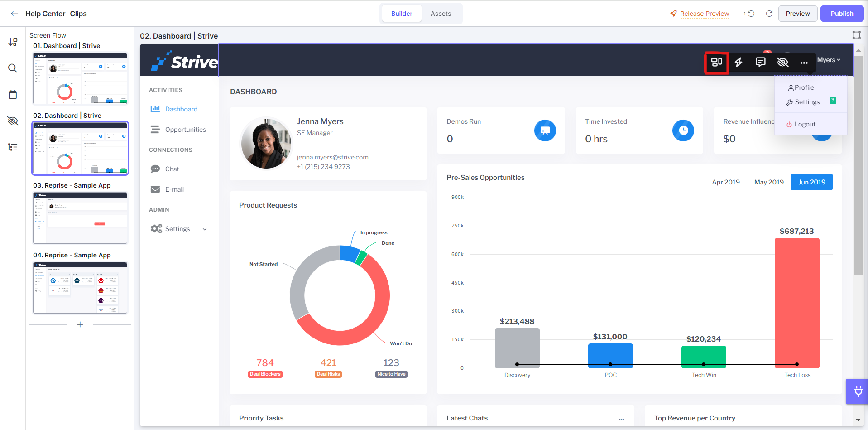This screenshot has height=430, width=868.
Task: Open the Dashboard sidebar link
Action: (181, 109)
